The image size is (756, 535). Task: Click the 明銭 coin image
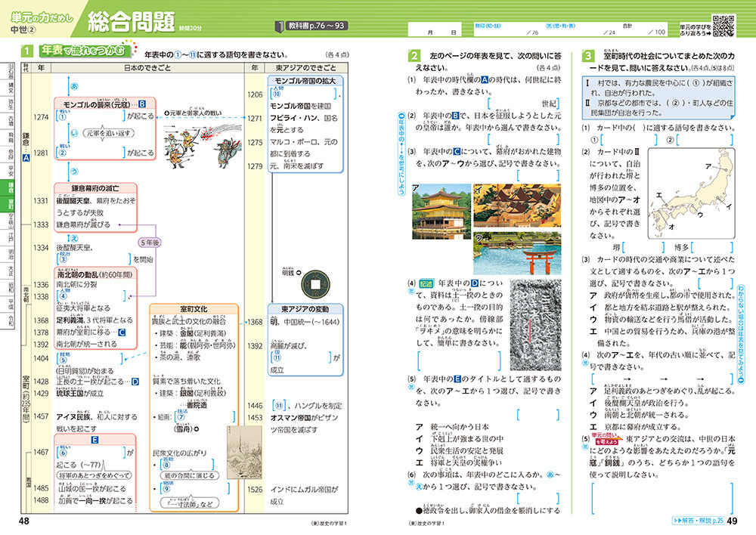(315, 284)
